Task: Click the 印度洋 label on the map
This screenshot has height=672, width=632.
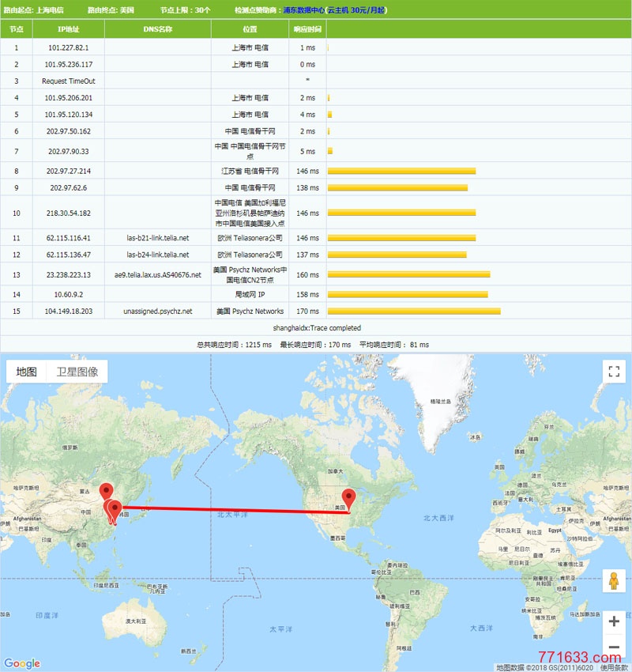Action: coord(47,615)
